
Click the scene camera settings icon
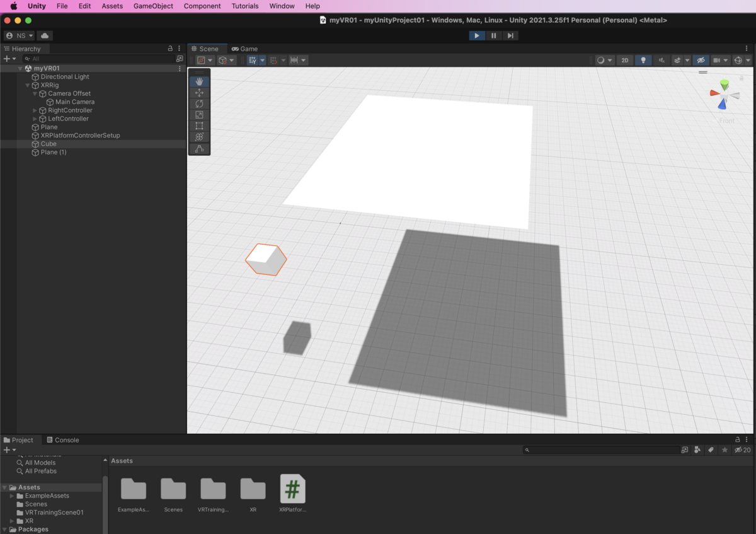717,61
